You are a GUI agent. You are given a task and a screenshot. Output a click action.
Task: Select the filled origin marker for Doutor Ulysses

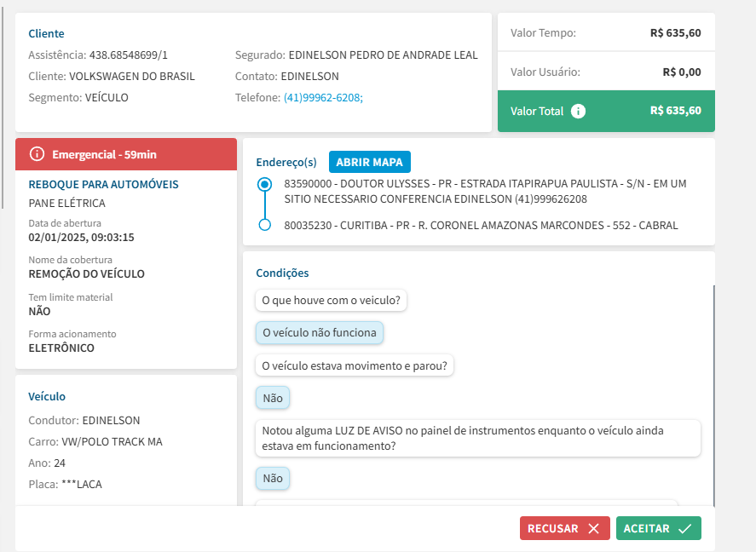point(264,184)
